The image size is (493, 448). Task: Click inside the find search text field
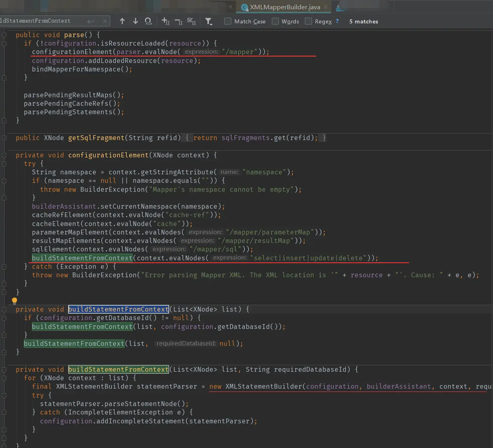(40, 21)
